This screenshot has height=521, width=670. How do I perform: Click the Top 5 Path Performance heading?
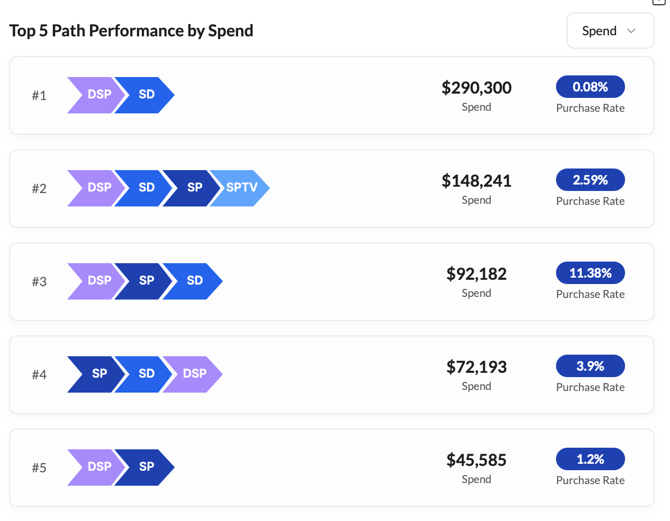pyautogui.click(x=131, y=31)
